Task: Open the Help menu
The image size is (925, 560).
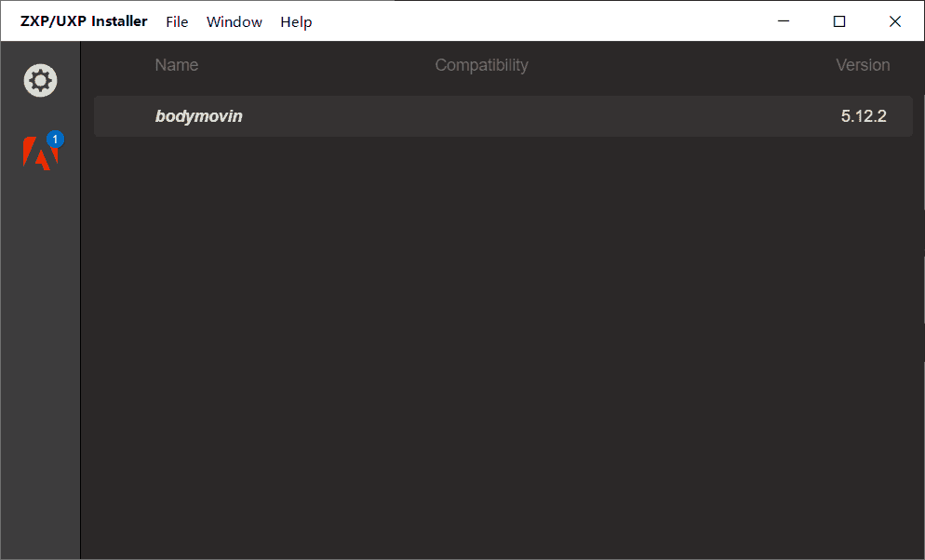Action: (x=296, y=21)
